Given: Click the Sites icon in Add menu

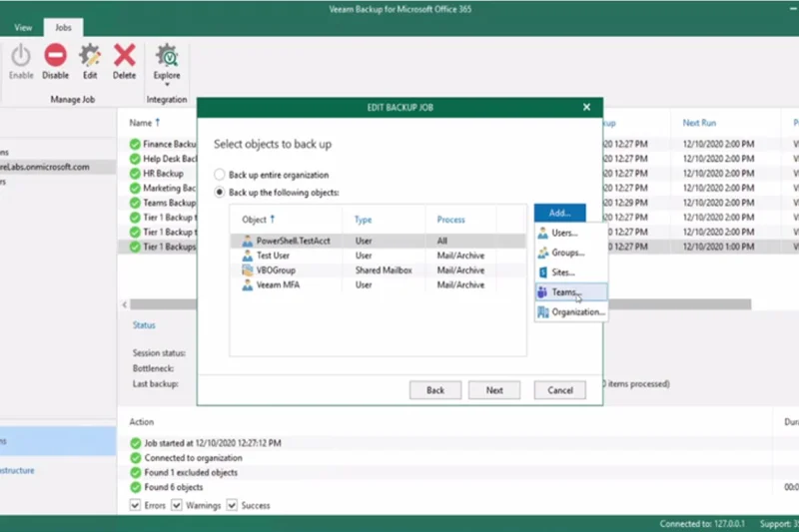Looking at the screenshot, I should click(542, 272).
